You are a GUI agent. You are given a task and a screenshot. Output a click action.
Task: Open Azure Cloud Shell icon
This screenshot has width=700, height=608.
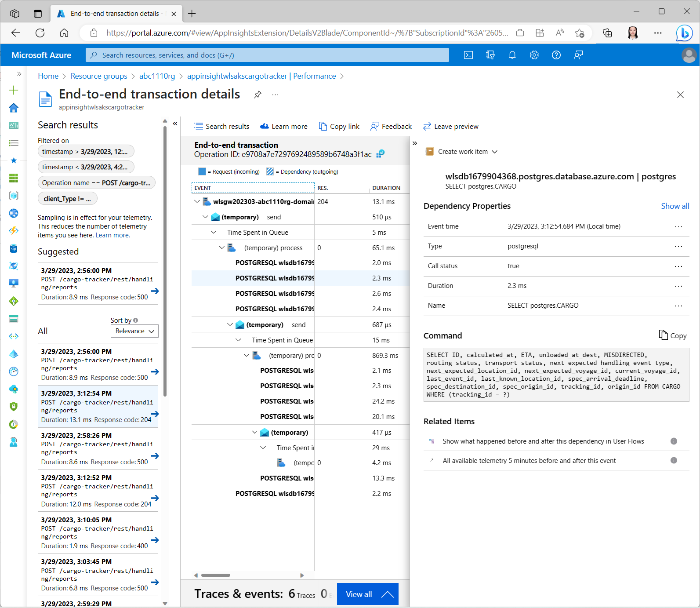(x=468, y=55)
